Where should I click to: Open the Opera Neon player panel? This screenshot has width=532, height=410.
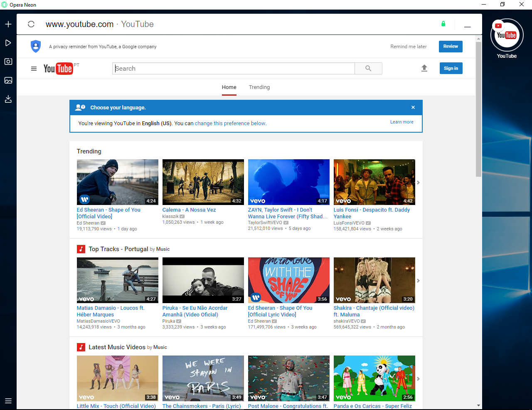coord(8,43)
